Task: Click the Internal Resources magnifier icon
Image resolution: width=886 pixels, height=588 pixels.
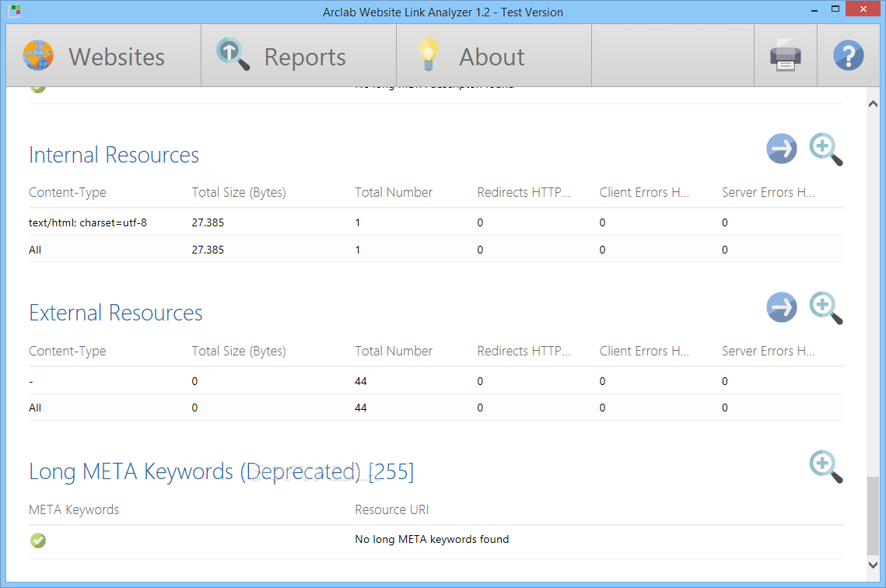Action: (825, 149)
